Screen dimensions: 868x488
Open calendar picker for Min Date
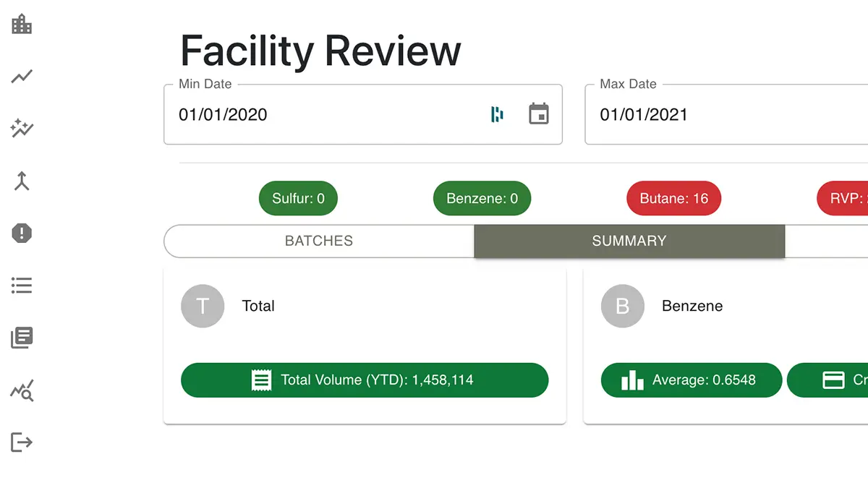pyautogui.click(x=539, y=114)
